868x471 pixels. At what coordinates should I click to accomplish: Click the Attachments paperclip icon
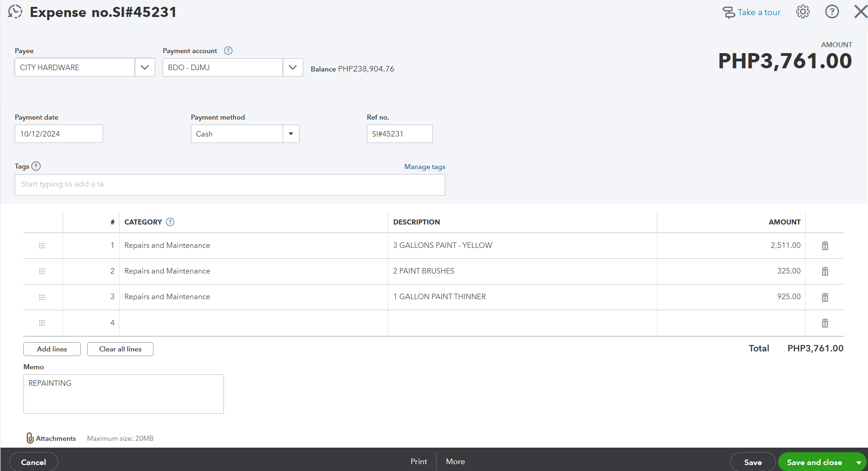tap(30, 438)
